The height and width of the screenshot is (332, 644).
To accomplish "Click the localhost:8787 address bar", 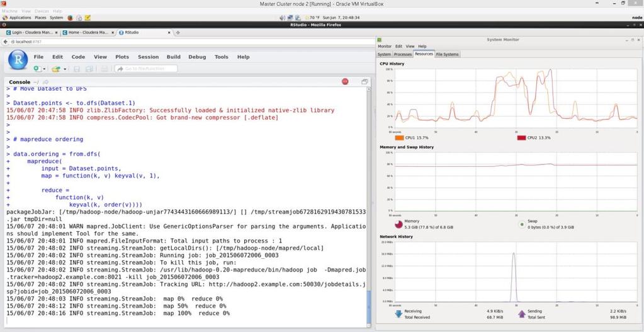I will click(x=191, y=42).
